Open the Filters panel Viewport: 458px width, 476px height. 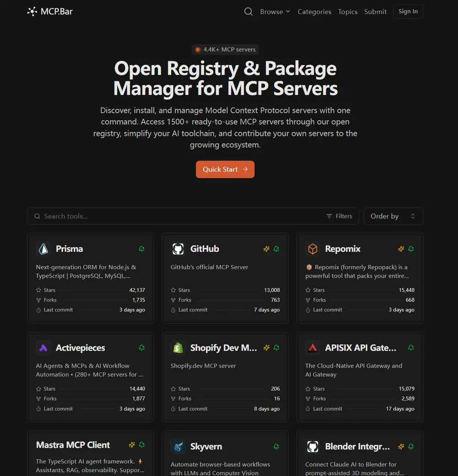[x=339, y=216]
